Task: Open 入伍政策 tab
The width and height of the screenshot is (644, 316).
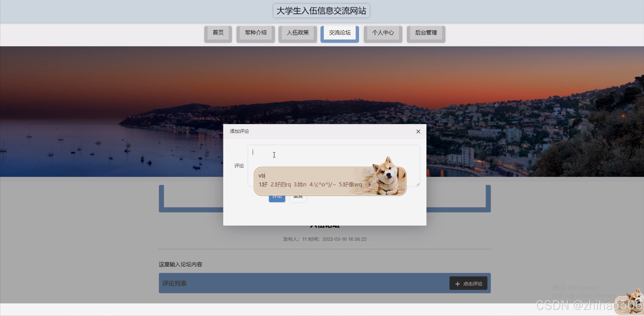Action: 297,33
